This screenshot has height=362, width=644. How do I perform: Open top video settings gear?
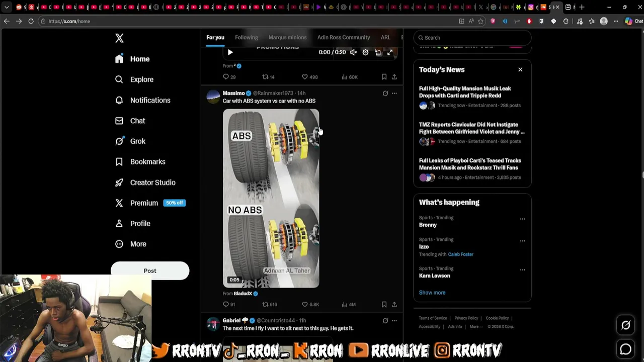(x=365, y=52)
